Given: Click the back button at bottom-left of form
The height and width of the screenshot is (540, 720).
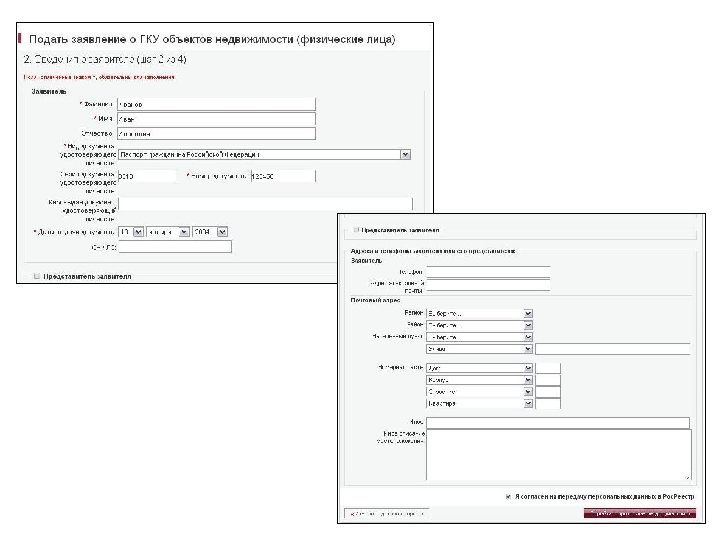Looking at the screenshot, I should (x=387, y=513).
